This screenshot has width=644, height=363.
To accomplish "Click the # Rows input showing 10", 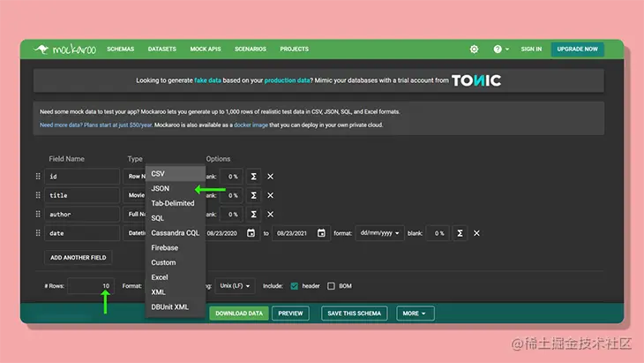I will [x=91, y=285].
